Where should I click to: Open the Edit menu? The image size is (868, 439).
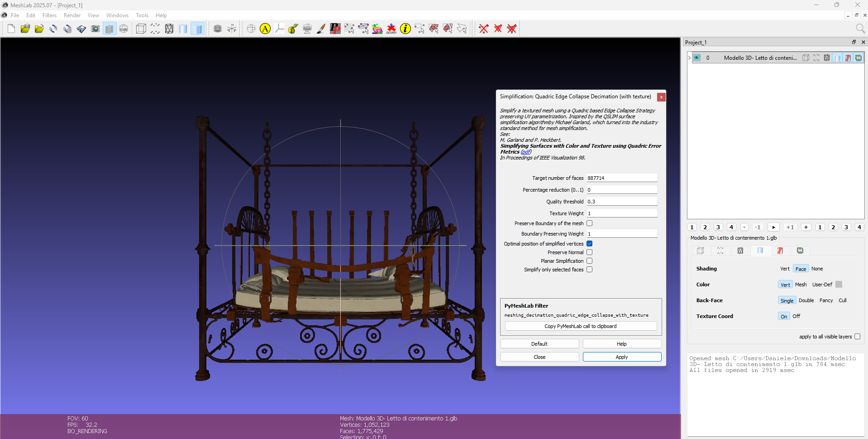point(31,15)
